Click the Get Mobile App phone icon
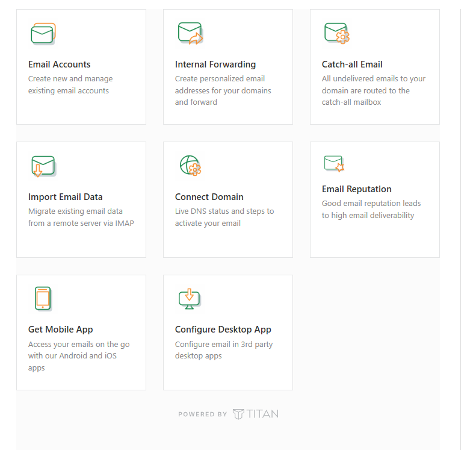This screenshot has width=476, height=450. point(43,299)
